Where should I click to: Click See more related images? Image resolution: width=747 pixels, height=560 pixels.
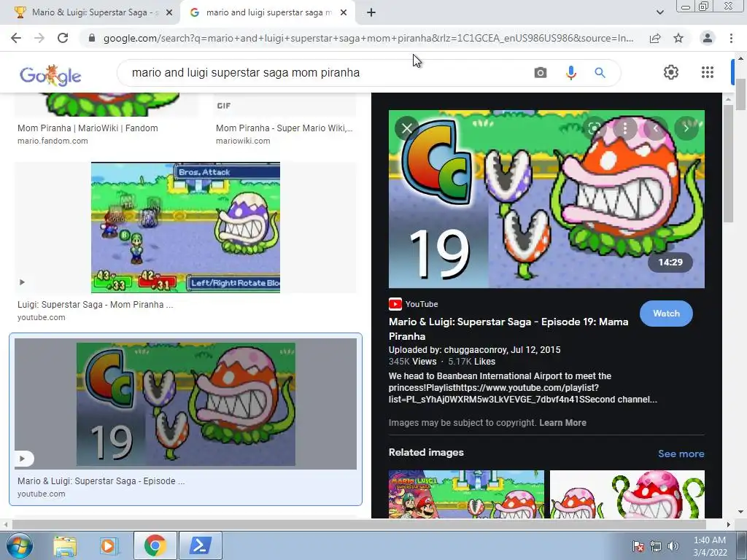point(681,454)
